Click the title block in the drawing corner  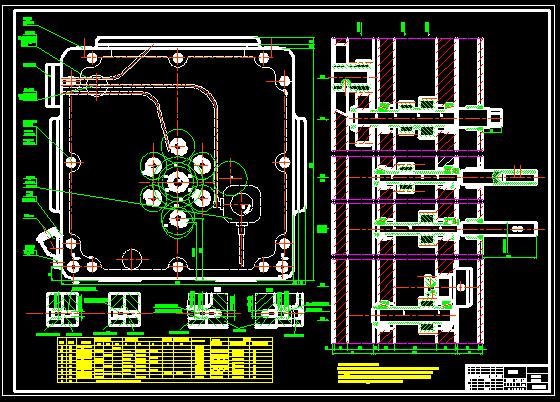(506, 377)
